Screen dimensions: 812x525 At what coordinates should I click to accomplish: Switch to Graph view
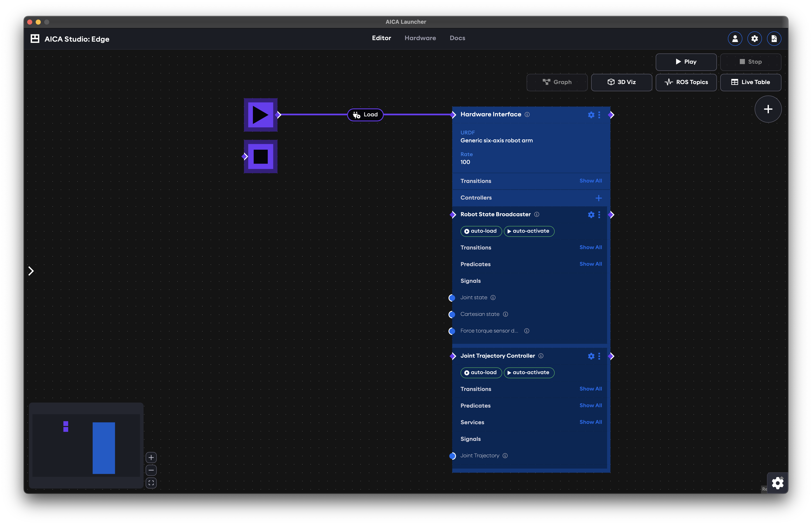coord(557,82)
